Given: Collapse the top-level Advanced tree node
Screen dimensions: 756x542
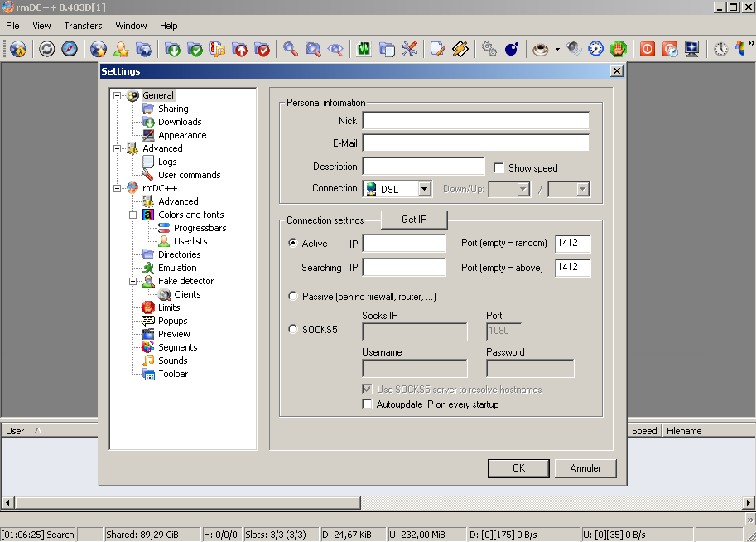Looking at the screenshot, I should coord(117,148).
